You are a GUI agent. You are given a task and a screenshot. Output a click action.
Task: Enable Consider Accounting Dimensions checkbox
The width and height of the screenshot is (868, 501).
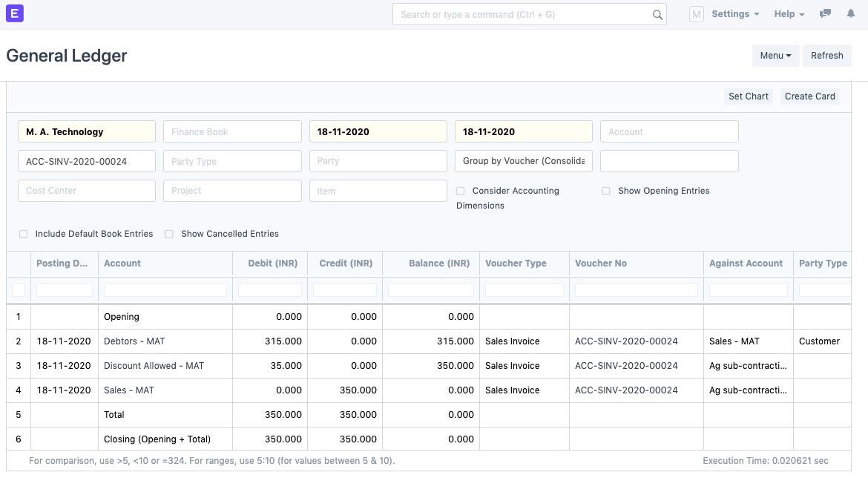click(x=461, y=191)
